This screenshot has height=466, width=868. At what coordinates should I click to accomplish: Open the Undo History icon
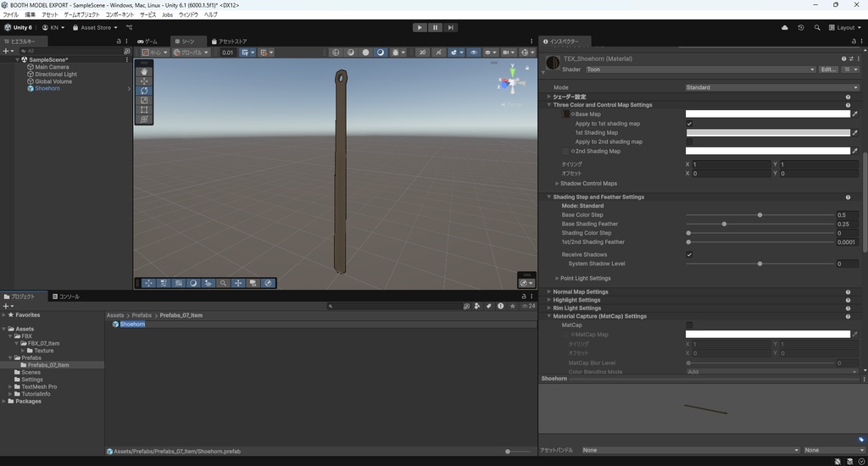tap(800, 28)
